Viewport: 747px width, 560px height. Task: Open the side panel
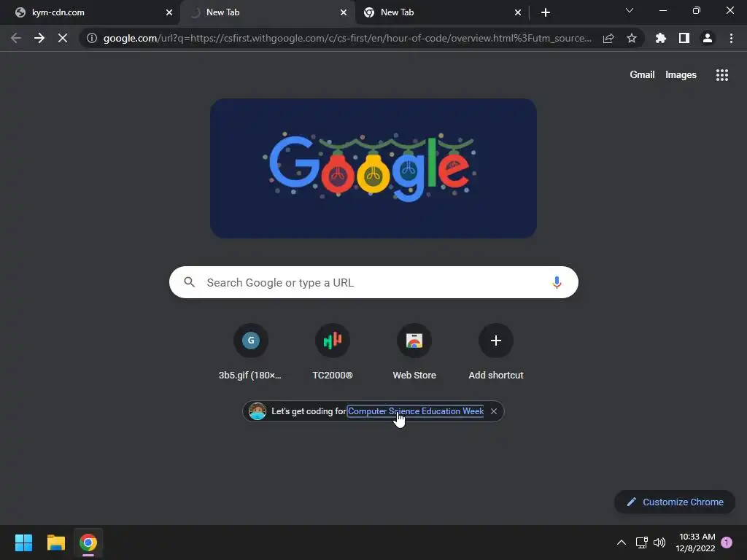coord(684,38)
